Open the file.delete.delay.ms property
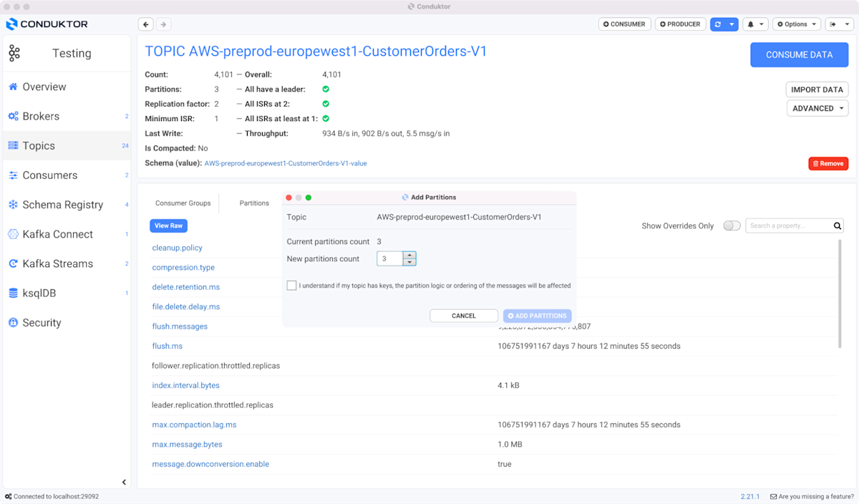The width and height of the screenshot is (859, 504). point(186,306)
